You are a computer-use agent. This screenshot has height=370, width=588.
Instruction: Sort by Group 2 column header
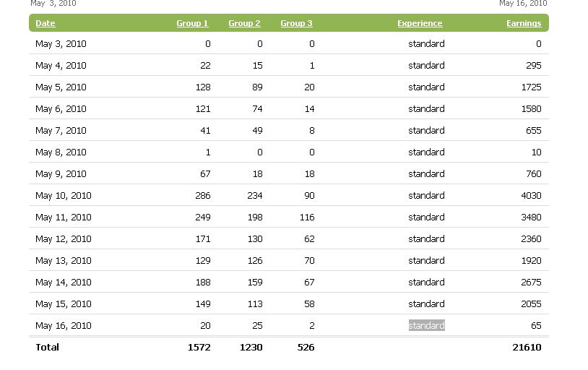pyautogui.click(x=244, y=23)
